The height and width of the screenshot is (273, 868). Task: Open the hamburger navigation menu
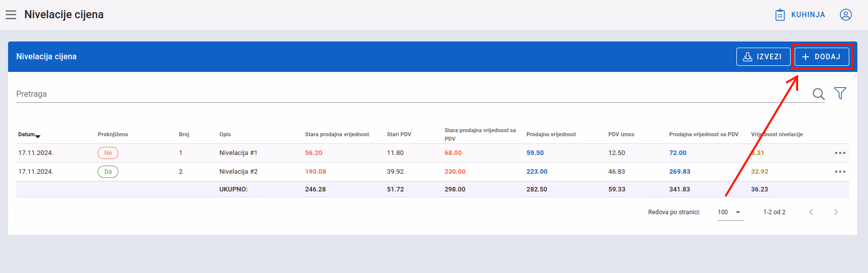pos(11,15)
